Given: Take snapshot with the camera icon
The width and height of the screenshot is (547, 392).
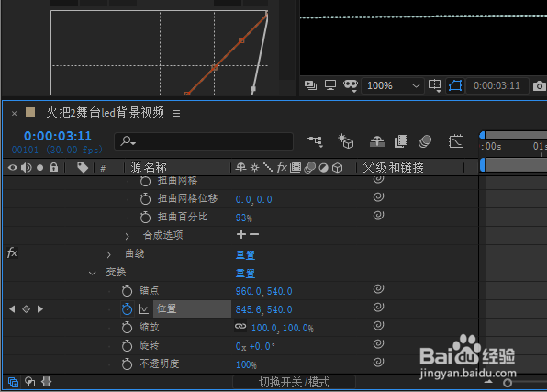Looking at the screenshot, I should 540,85.
